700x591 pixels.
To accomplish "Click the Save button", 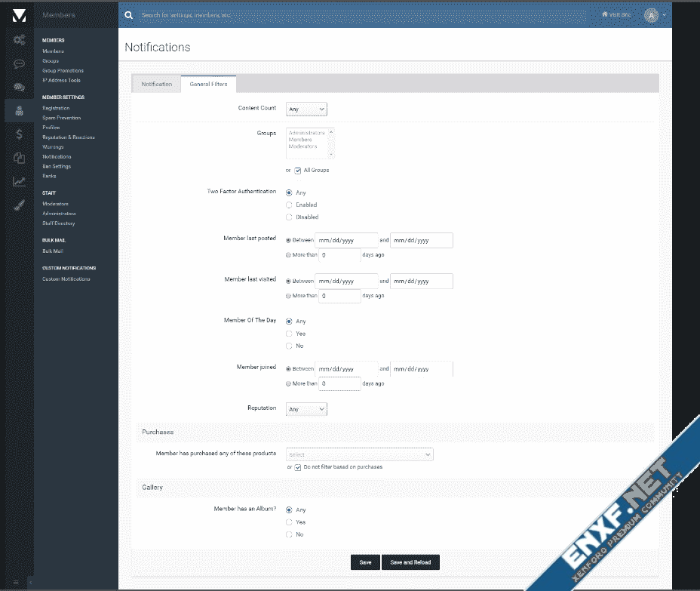I will click(x=365, y=562).
